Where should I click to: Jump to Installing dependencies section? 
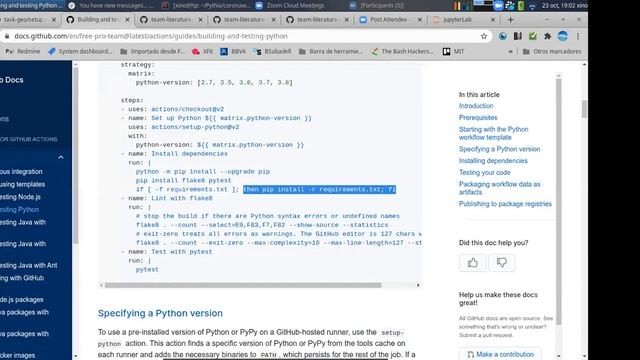[493, 161]
